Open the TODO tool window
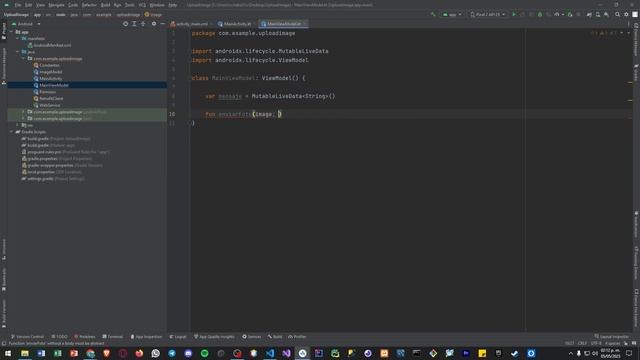The height and width of the screenshot is (360, 640). pyautogui.click(x=60, y=337)
